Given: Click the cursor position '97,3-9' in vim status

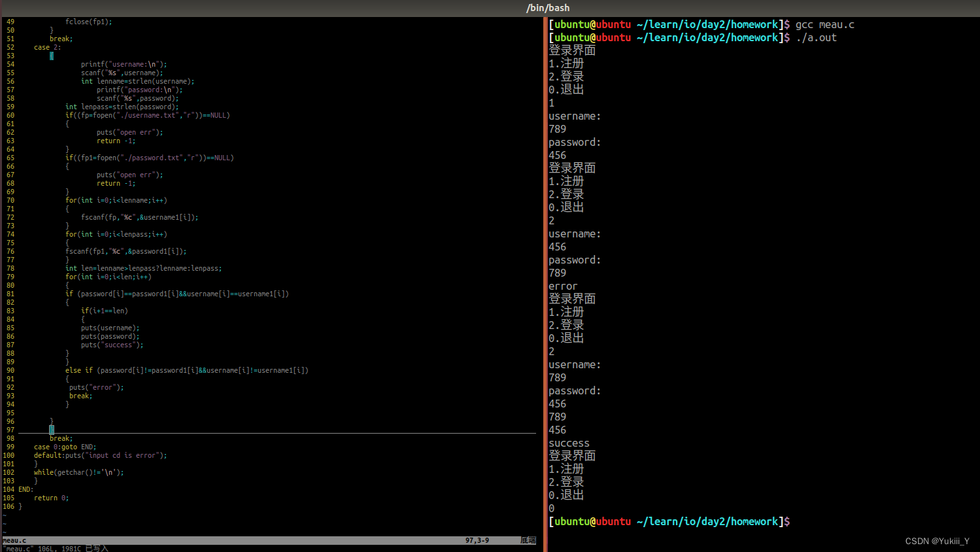Looking at the screenshot, I should [477, 540].
